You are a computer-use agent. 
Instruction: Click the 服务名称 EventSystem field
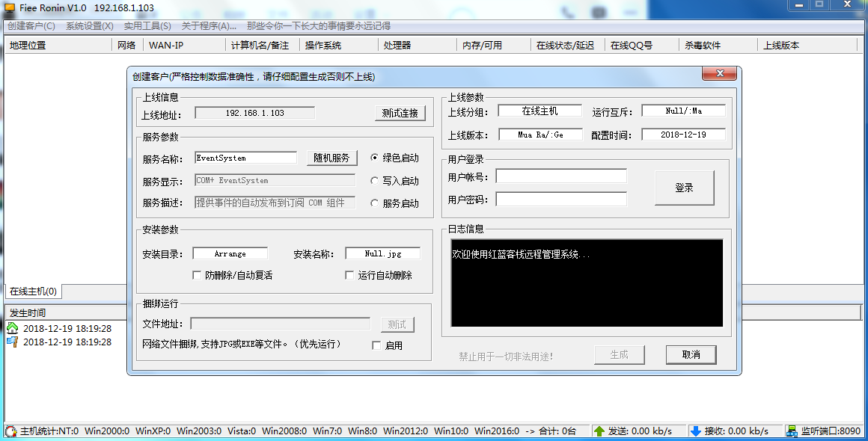click(x=246, y=158)
